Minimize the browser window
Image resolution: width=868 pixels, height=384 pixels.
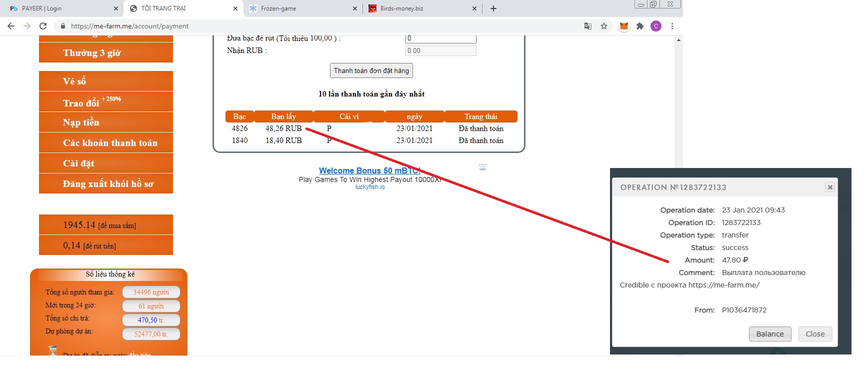click(641, 4)
